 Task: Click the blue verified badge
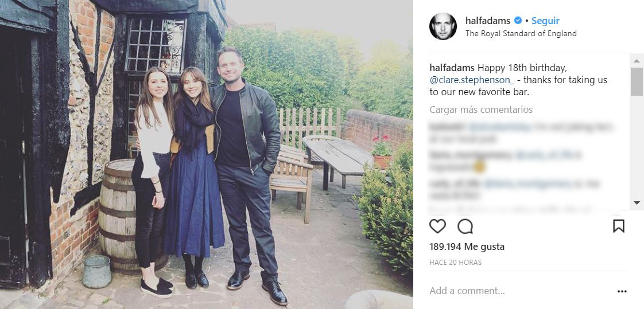(x=518, y=21)
